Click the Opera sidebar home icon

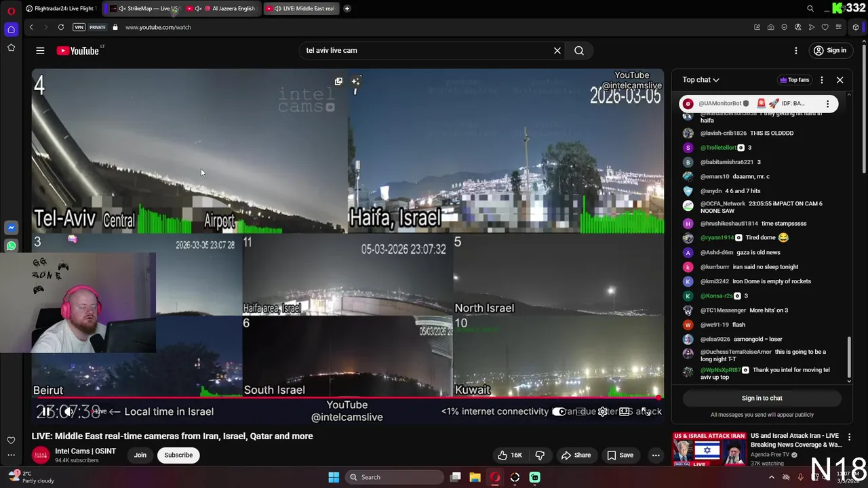(11, 29)
